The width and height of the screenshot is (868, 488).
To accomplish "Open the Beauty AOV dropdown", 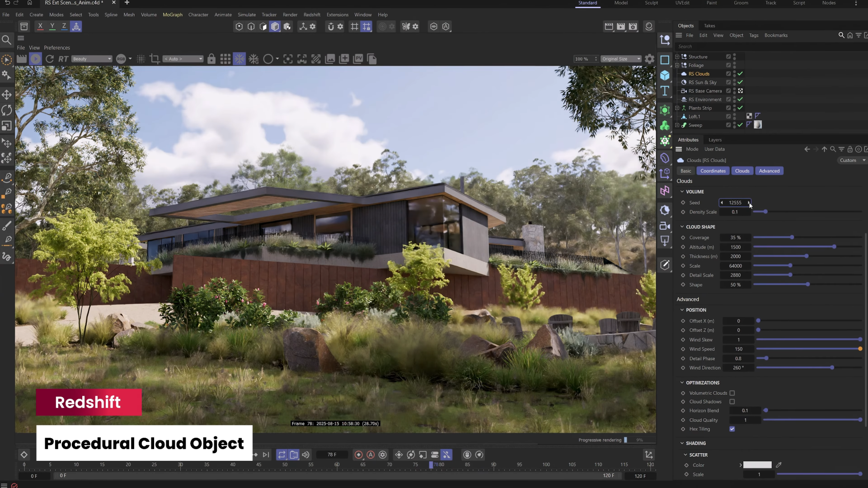I will coord(92,59).
